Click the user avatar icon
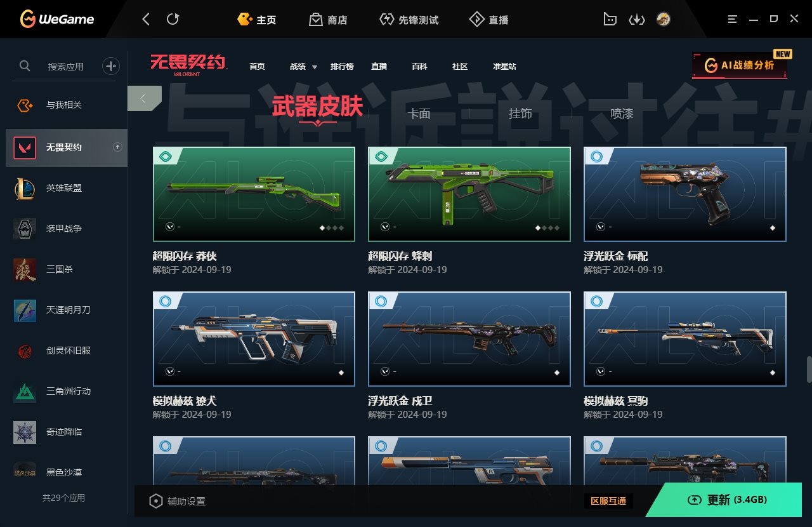The image size is (812, 527). tap(664, 19)
